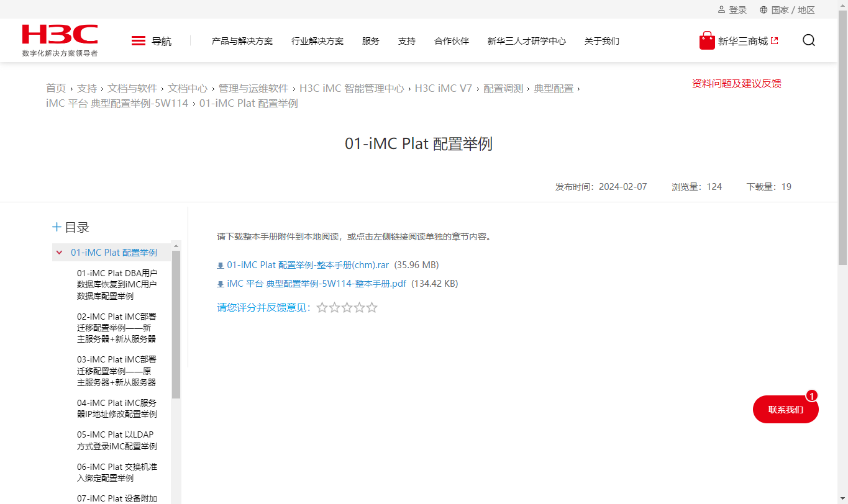Screen dimensions: 848x504
Task: Click 典型配置 breadcrumb link
Action: 554,88
